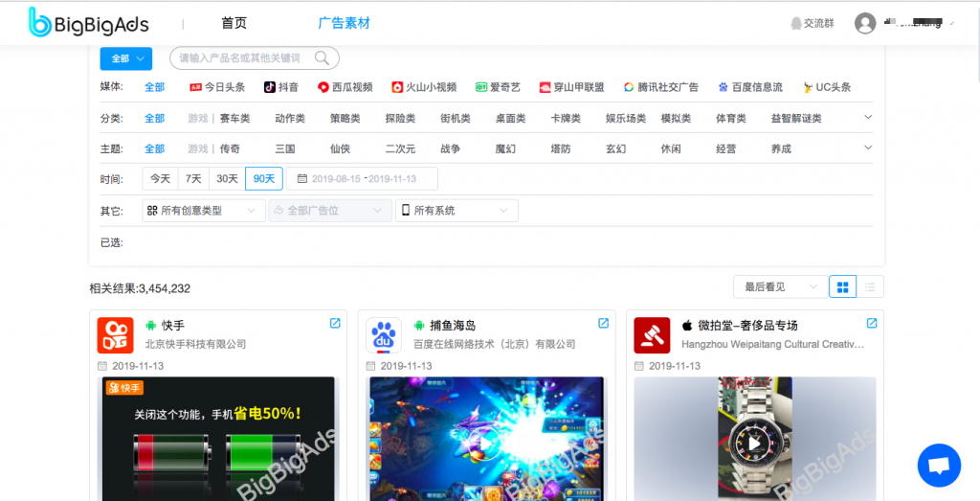Viewport: 980px width, 501px height.
Task: Choose the 三国 theme
Action: pyautogui.click(x=285, y=148)
